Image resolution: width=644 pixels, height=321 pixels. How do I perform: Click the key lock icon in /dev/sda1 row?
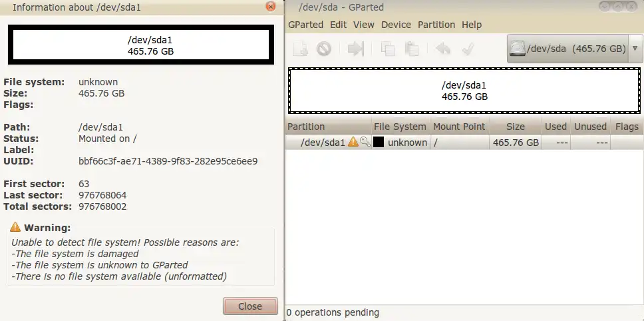click(x=365, y=143)
